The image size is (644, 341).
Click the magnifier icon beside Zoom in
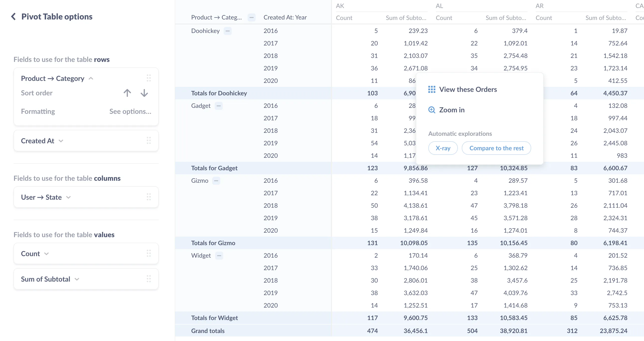(432, 110)
